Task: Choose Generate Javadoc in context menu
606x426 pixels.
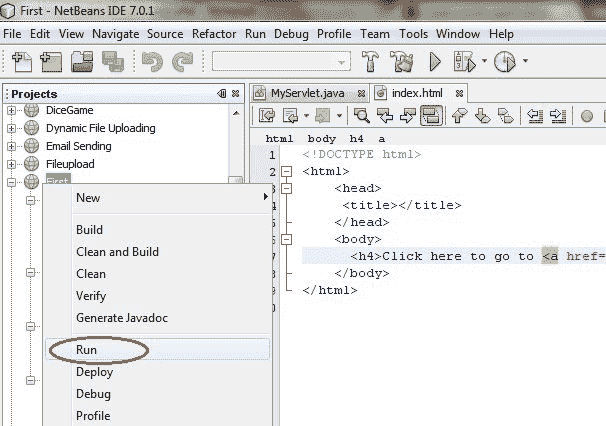Action: pyautogui.click(x=157, y=318)
